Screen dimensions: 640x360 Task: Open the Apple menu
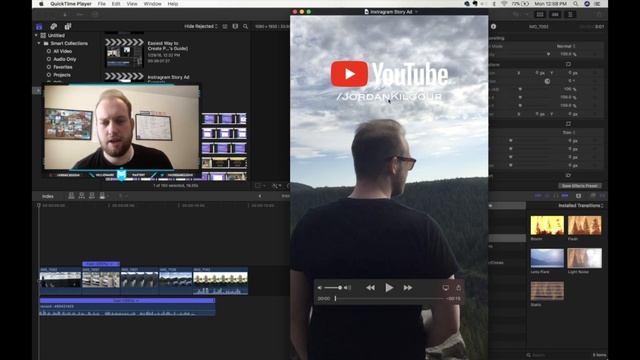click(x=41, y=4)
